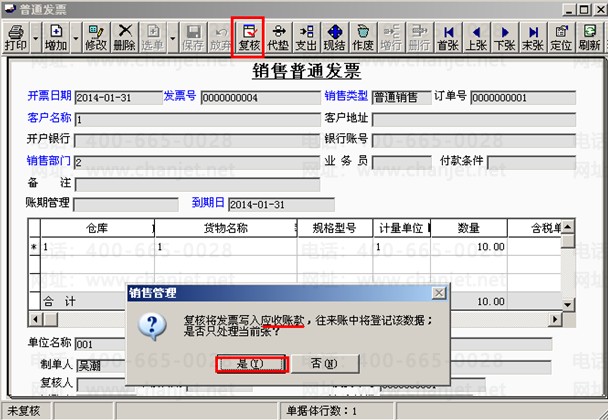Click the 到期日 date field

click(x=281, y=205)
